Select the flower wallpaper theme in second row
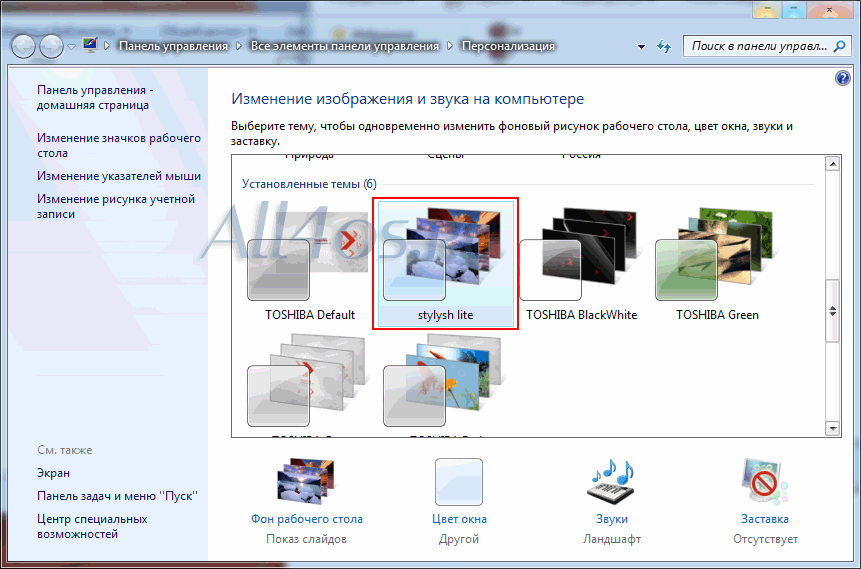Viewport: 861px width, 569px height. tap(445, 381)
